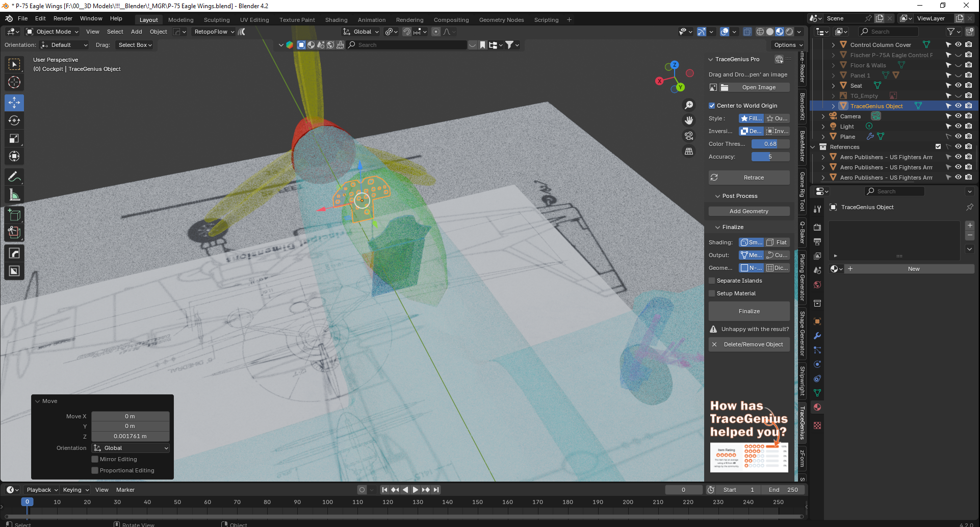The width and height of the screenshot is (980, 527).
Task: Open the Object Mode dropdown
Action: [53, 32]
